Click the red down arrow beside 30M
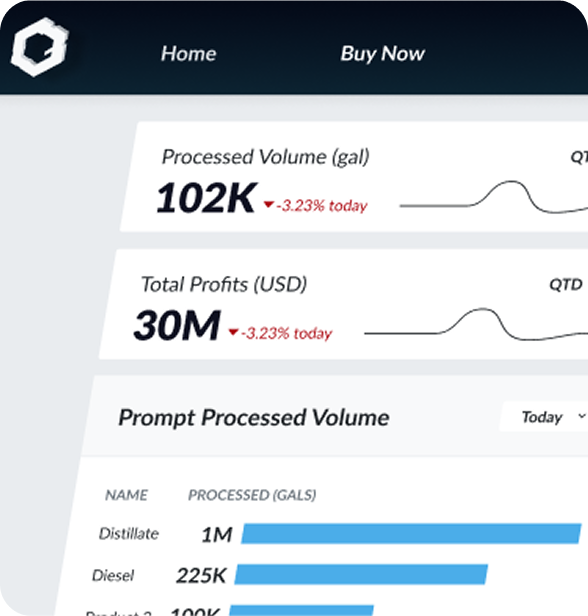588x616 pixels. [x=233, y=332]
